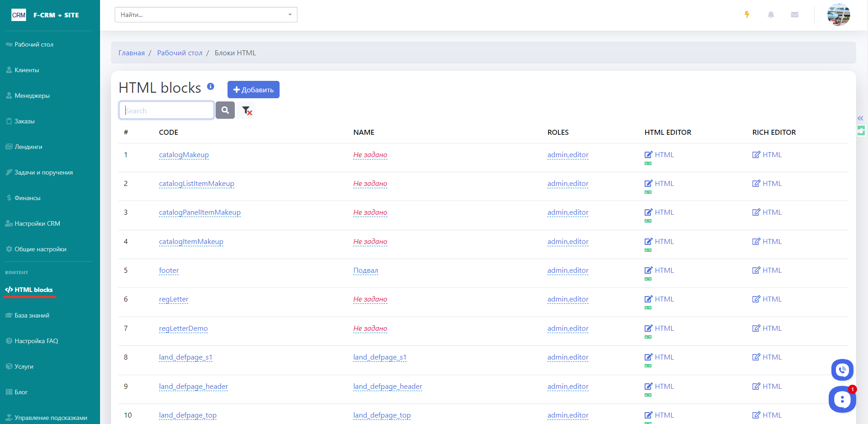Open the chat bot widget

coord(842,399)
